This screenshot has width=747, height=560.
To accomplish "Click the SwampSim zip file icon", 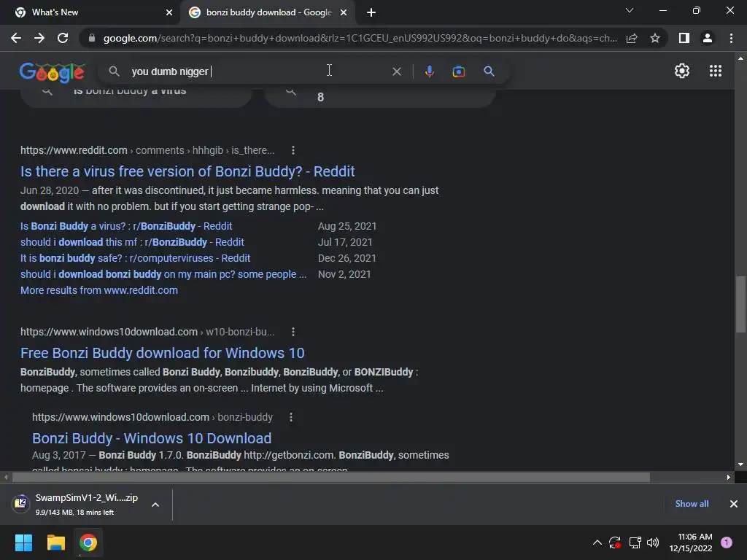I will [x=20, y=503].
